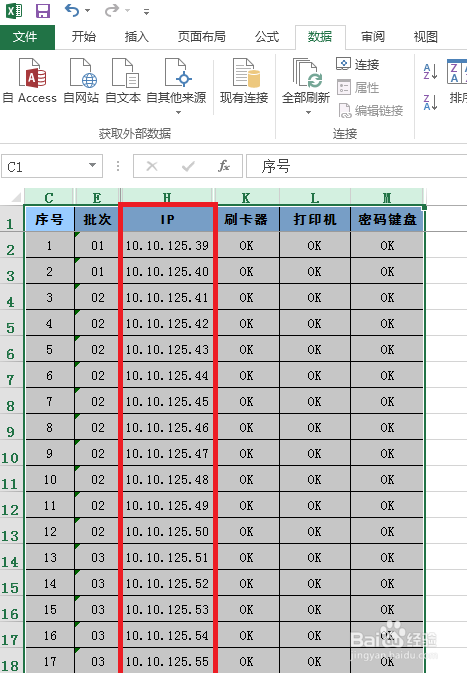Import data 自 Access
467x673 pixels.
coord(30,81)
